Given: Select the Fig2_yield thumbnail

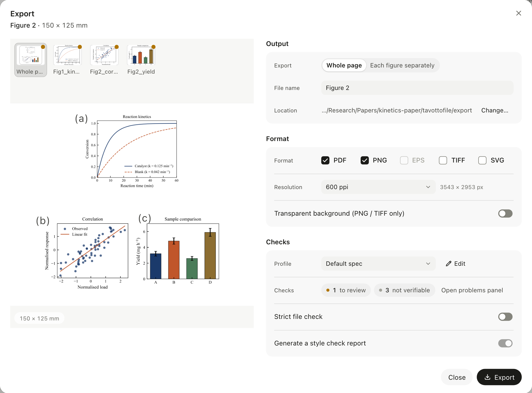Looking at the screenshot, I should pos(141,60).
